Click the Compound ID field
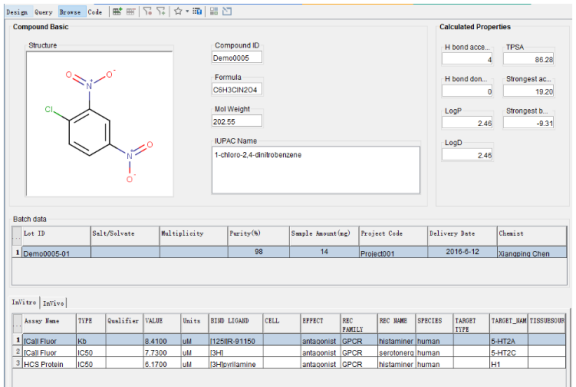576x387 pixels. pyautogui.click(x=237, y=58)
